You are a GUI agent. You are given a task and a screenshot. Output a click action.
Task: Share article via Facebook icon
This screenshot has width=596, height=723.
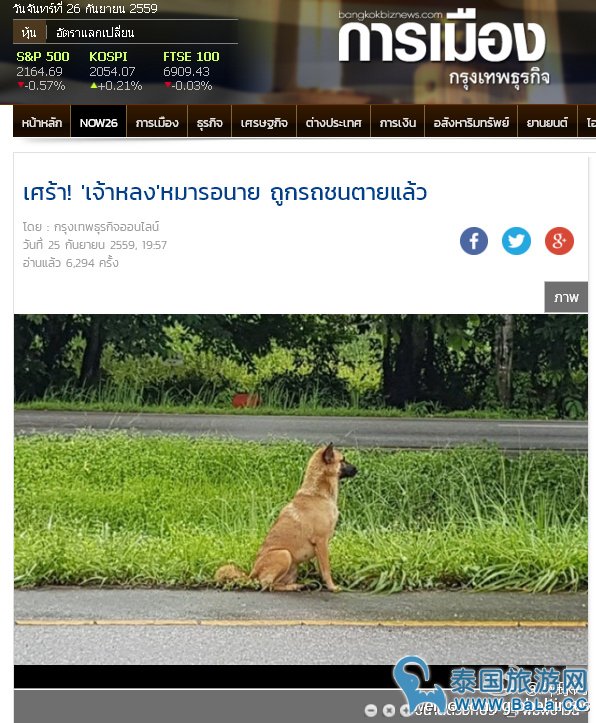[473, 241]
